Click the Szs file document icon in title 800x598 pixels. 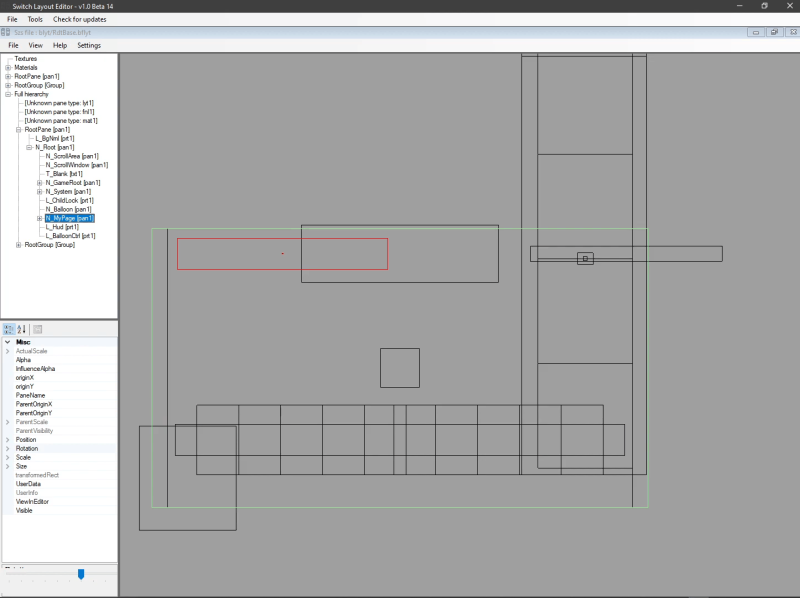pyautogui.click(x=6, y=32)
